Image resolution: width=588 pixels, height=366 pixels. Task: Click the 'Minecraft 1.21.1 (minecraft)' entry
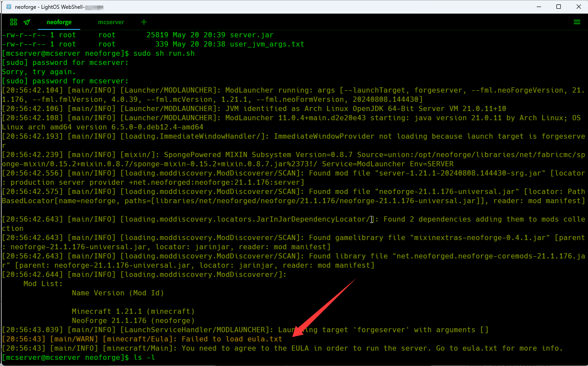coord(133,312)
